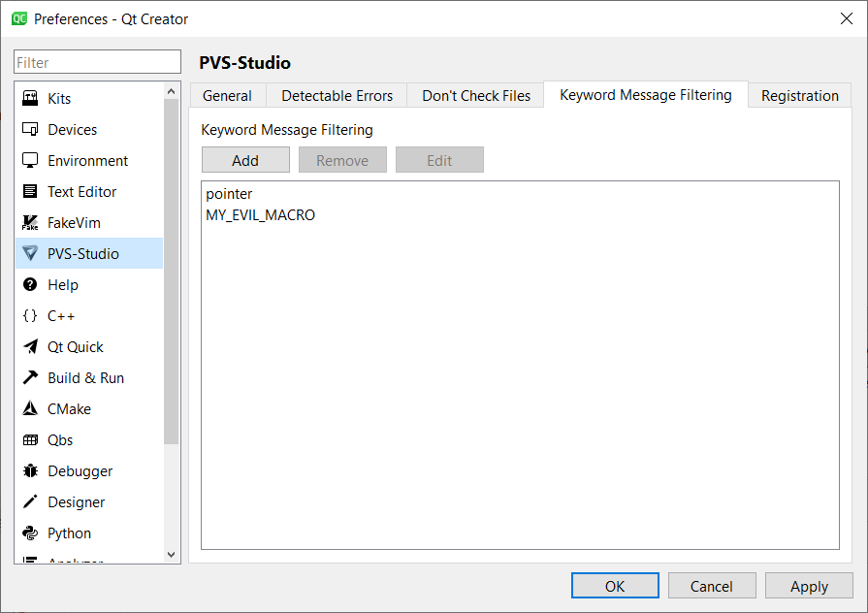Select the Text Editor settings icon
The width and height of the screenshot is (868, 613).
coord(81,191)
